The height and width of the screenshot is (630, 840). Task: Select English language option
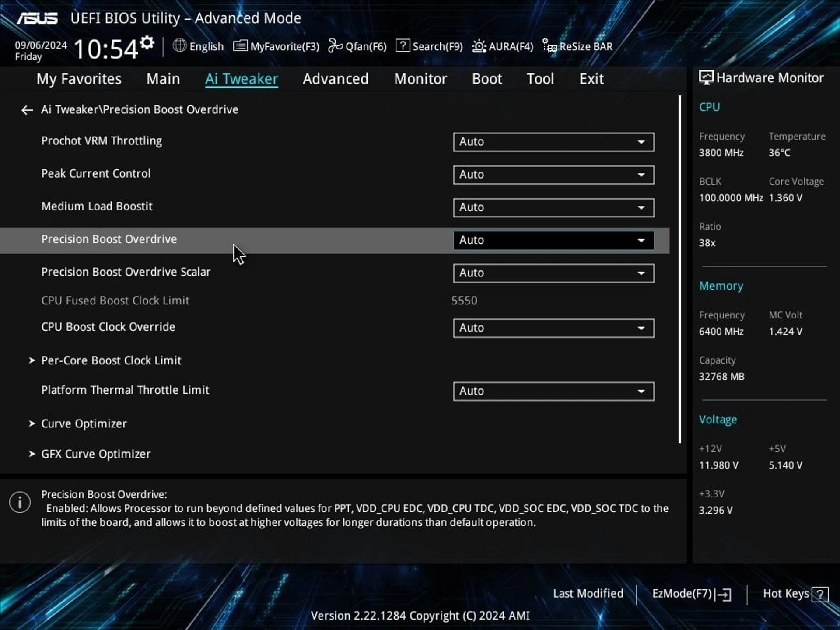[206, 46]
